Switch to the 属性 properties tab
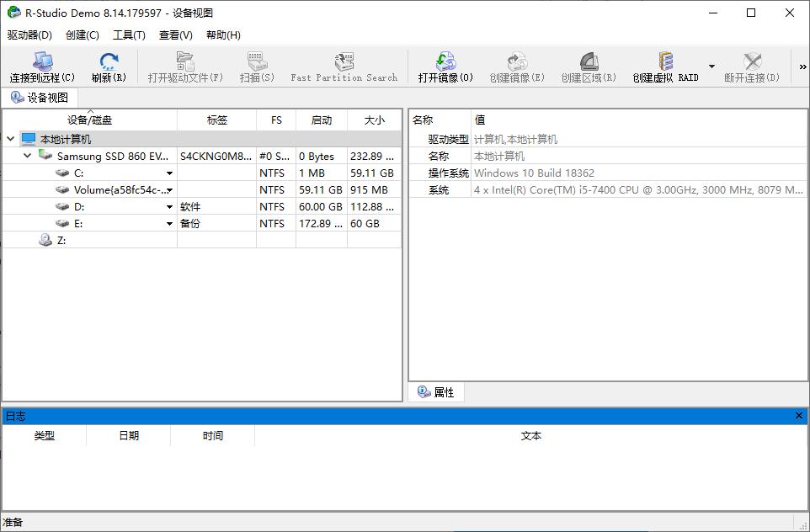 tap(436, 392)
